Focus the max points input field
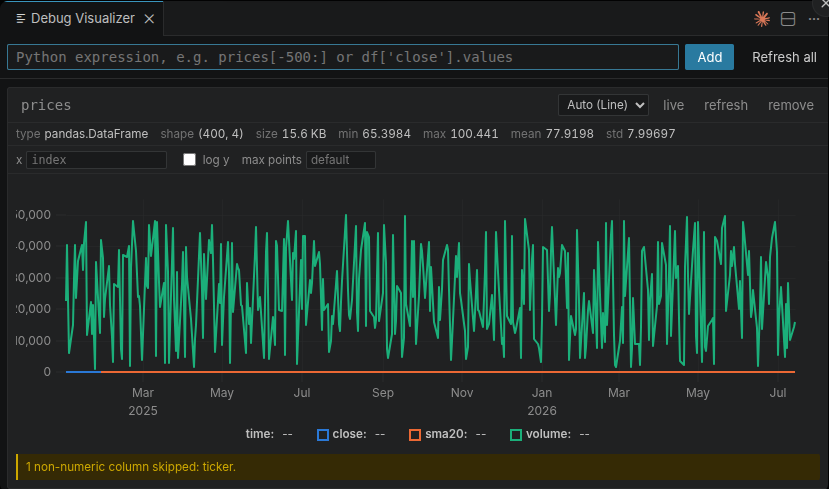The image size is (829, 489). (340, 160)
